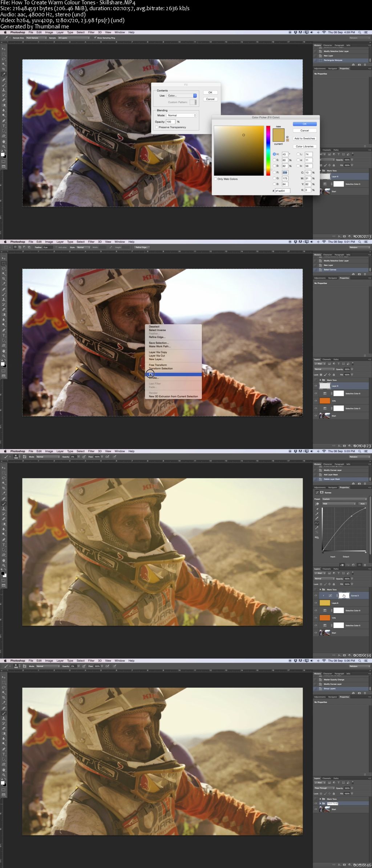
Task: Click the Auto button in Curves properties
Action: pos(363,504)
